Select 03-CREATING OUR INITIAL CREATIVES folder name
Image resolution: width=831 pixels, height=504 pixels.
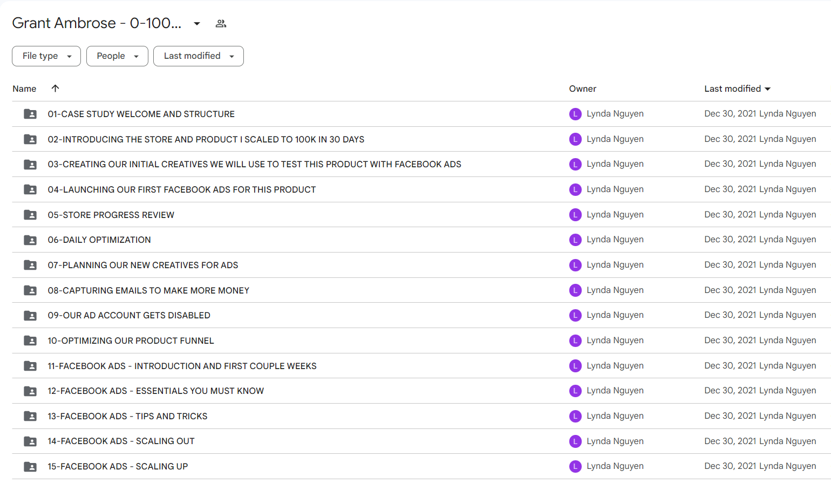coord(255,164)
